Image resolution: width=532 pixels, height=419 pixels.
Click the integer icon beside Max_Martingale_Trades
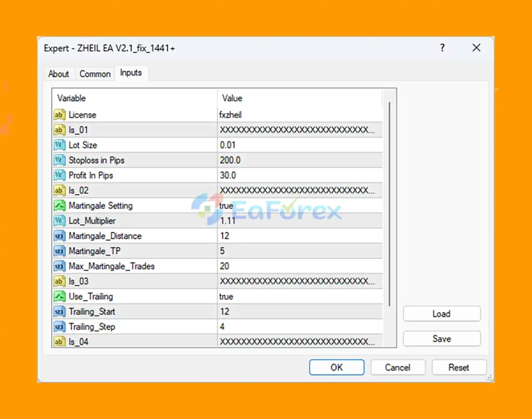coord(59,266)
